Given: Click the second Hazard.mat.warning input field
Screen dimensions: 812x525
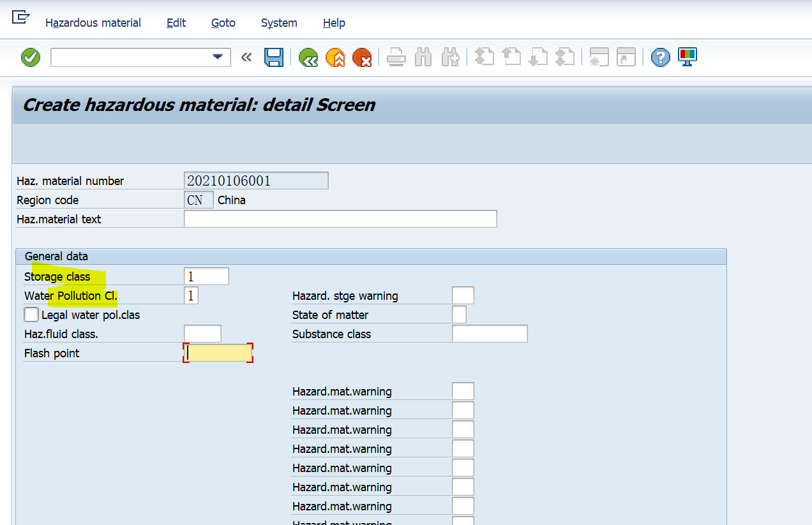Looking at the screenshot, I should tap(463, 410).
